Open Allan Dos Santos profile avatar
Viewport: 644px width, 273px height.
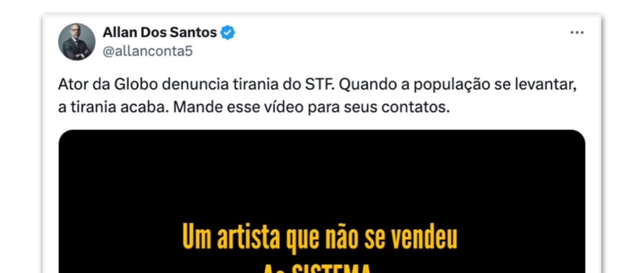click(77, 42)
